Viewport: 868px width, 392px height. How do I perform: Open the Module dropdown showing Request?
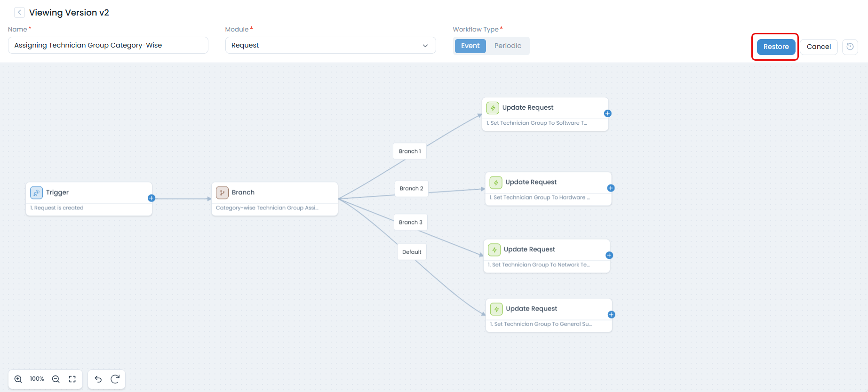click(x=330, y=46)
